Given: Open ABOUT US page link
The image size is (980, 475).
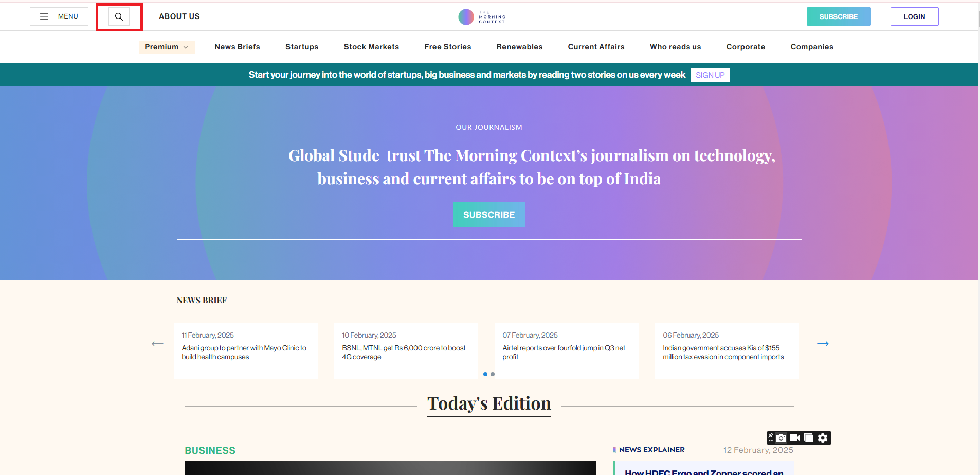Looking at the screenshot, I should (179, 16).
